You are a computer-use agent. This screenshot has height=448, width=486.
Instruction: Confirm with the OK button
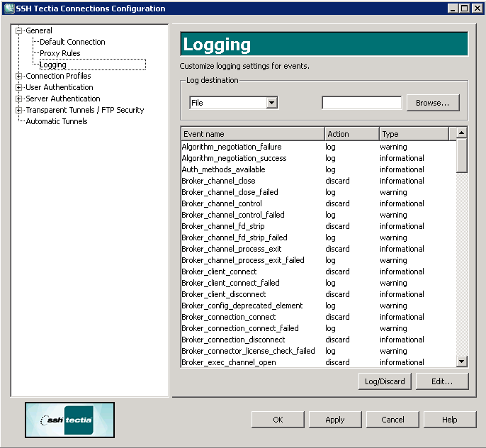point(278,420)
